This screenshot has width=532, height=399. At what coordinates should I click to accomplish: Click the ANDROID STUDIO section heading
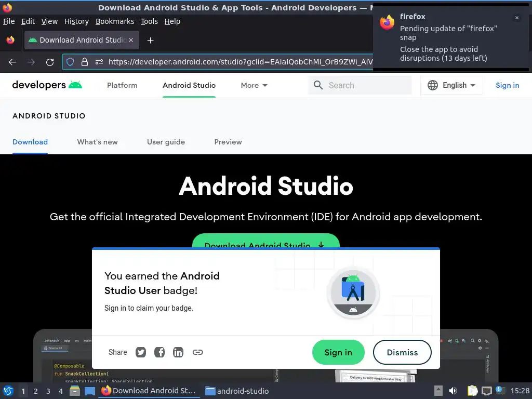pos(49,116)
